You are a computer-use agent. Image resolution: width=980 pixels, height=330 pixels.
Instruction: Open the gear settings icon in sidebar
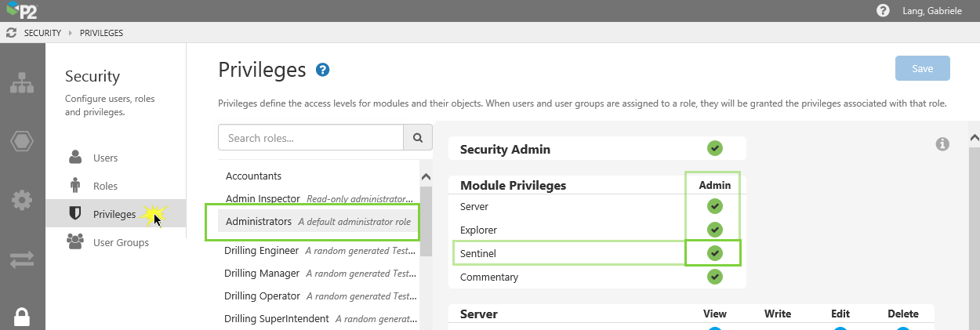(x=21, y=201)
